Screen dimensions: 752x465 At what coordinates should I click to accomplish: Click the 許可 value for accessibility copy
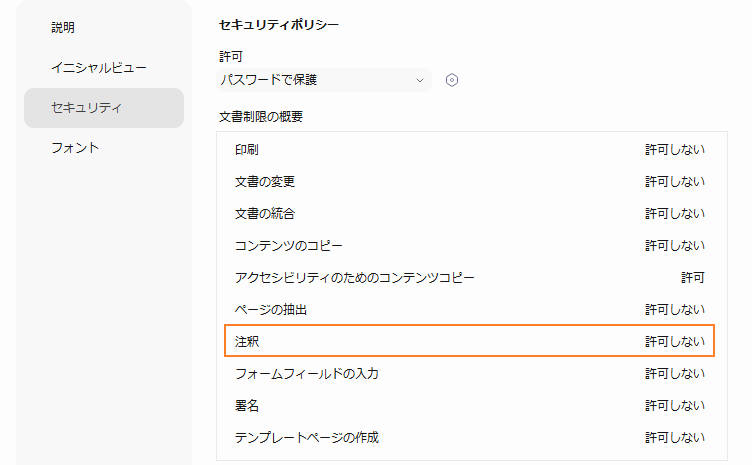(x=692, y=278)
